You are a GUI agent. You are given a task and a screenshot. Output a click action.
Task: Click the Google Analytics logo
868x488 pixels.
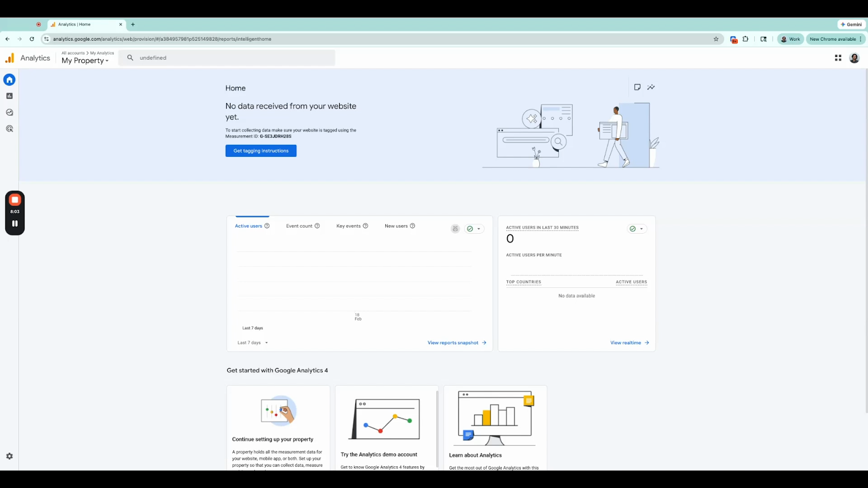tap(10, 58)
